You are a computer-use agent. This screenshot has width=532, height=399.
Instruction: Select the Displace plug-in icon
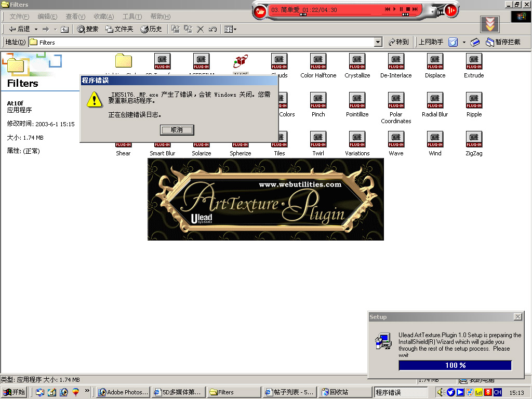(x=435, y=62)
